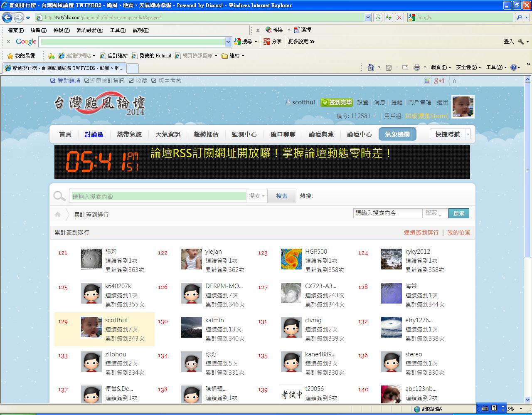The height and width of the screenshot is (415, 532).
Task: Click the main forum search input field
Action: (159, 196)
